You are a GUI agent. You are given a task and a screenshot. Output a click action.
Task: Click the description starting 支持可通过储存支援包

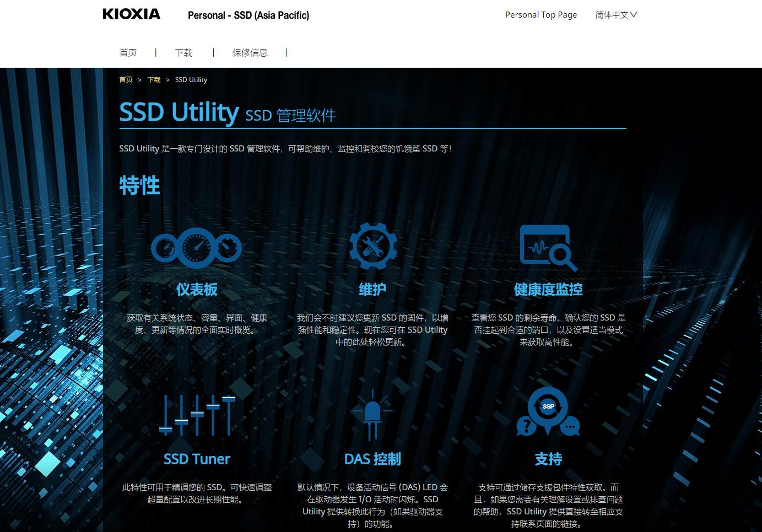[548, 506]
